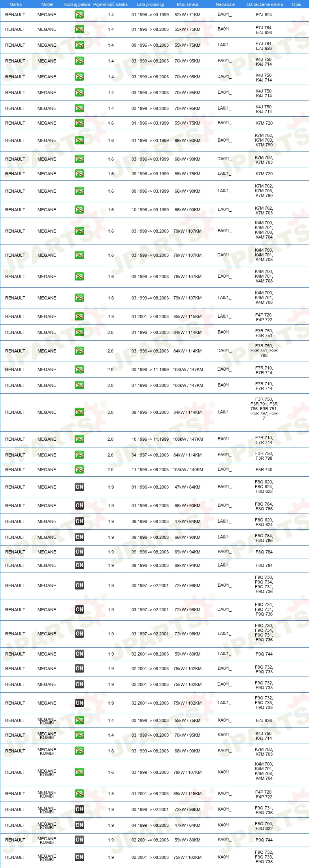
Task: Select the RENAULT cell in the E7J 624 row
Action: tap(15, 15)
